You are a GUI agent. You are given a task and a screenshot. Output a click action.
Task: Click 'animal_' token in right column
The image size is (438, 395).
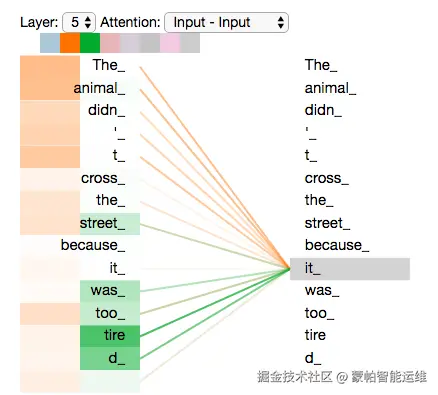[330, 88]
